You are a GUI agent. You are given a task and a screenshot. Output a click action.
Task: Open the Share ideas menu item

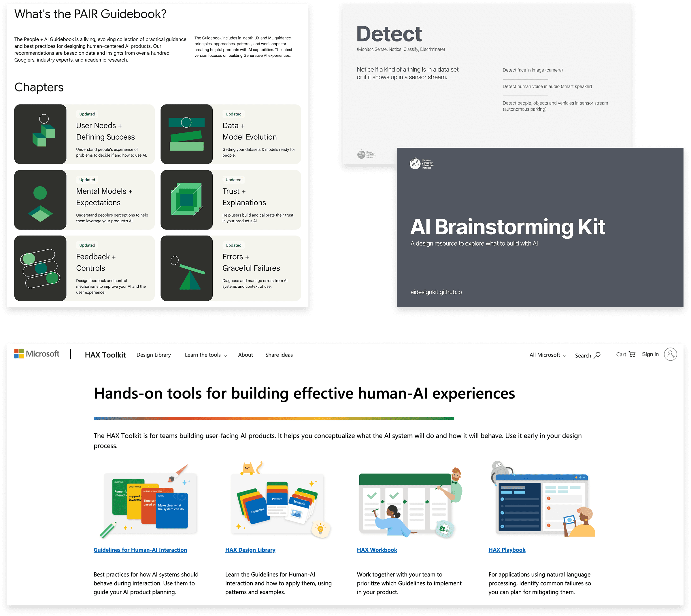pyautogui.click(x=279, y=355)
